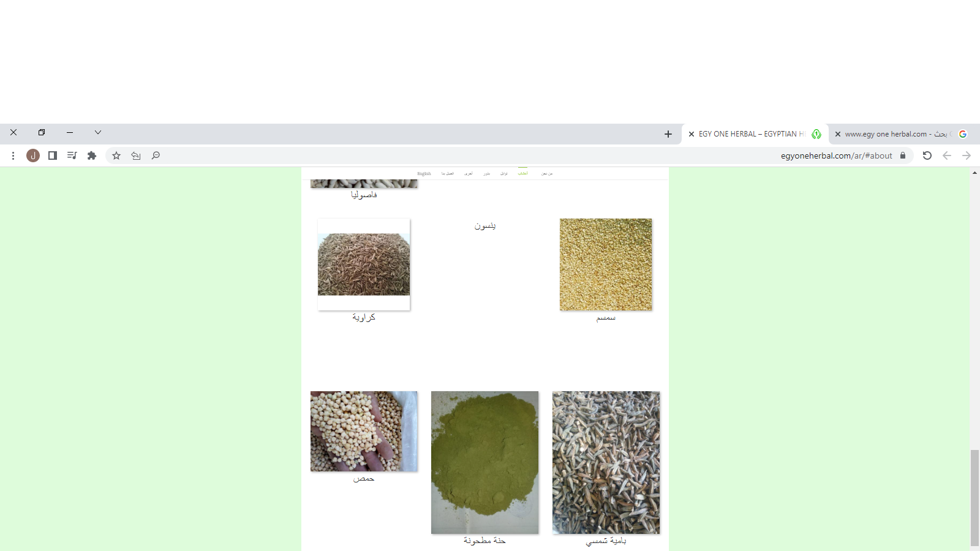Reload the page
This screenshot has width=980, height=551.
[927, 156]
